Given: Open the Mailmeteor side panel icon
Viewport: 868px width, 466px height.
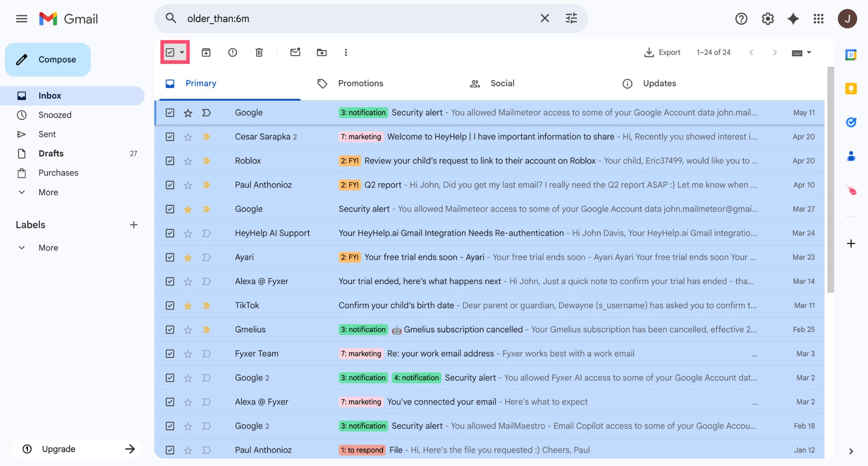Looking at the screenshot, I should (x=851, y=190).
